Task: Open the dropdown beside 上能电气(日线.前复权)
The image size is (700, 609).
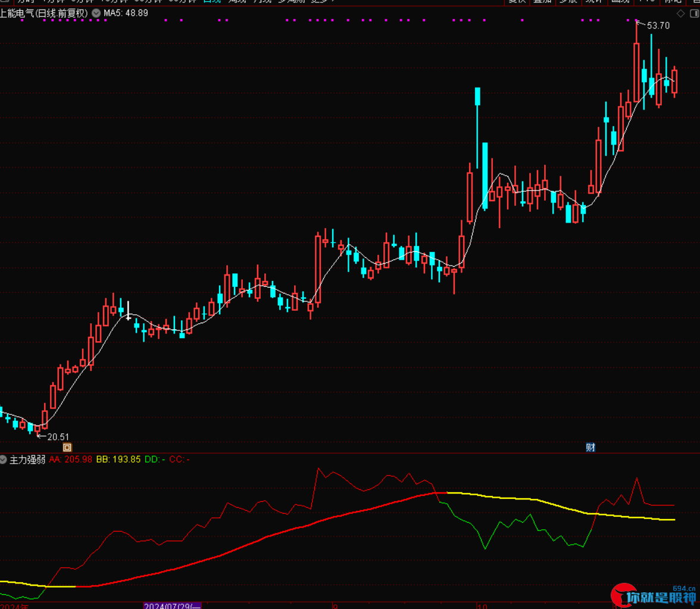Action: coord(96,13)
